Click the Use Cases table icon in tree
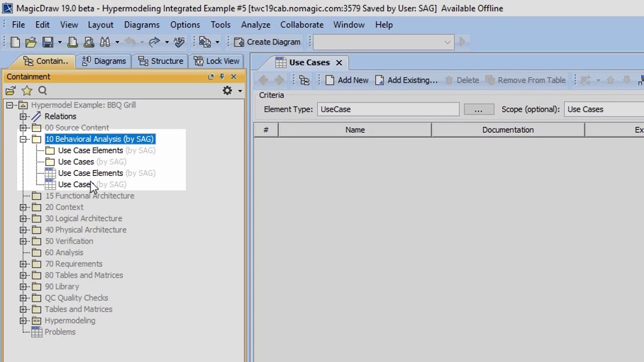Viewport: 644px width, 362px height. (50, 185)
